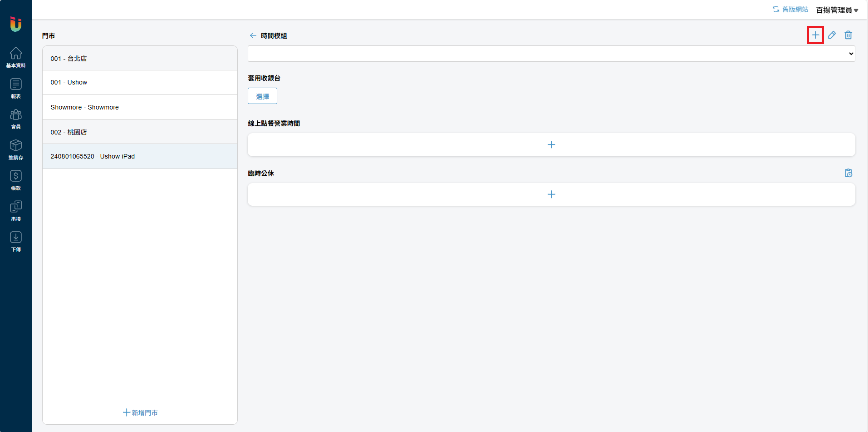Click the back arrow beside 時間模組
The width and height of the screenshot is (868, 432).
(253, 35)
